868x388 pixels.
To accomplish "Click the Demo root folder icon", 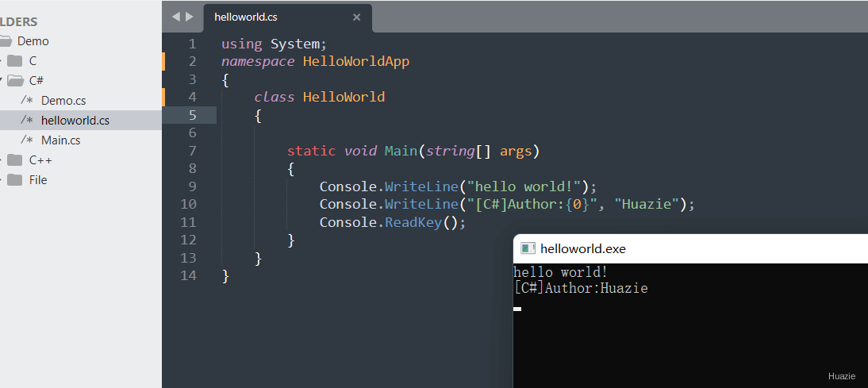I will (5, 41).
